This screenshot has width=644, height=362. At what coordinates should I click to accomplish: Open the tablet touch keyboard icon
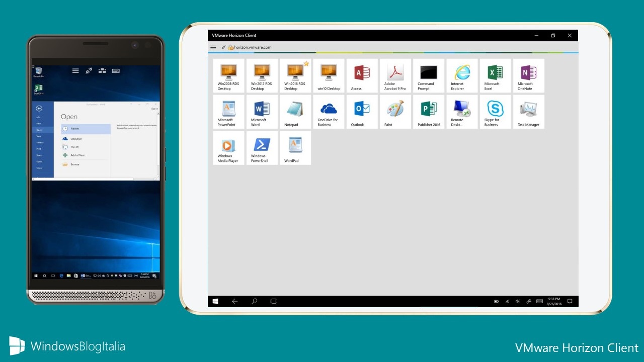pos(539,301)
